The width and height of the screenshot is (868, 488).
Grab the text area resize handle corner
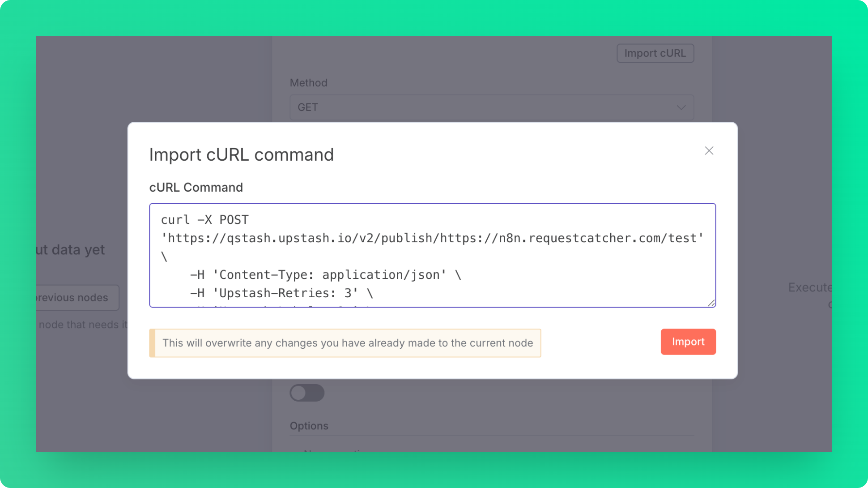pos(711,303)
